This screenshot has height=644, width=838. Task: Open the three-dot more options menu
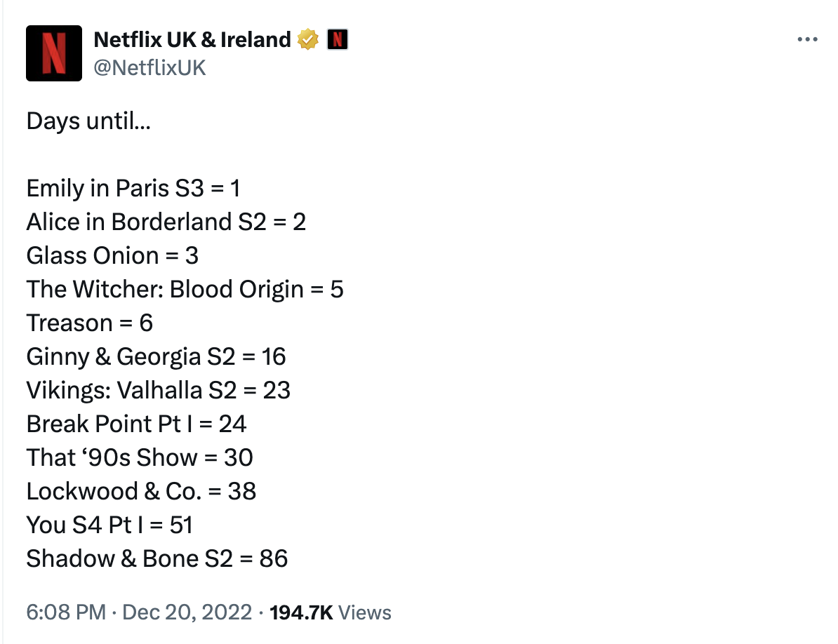808,40
